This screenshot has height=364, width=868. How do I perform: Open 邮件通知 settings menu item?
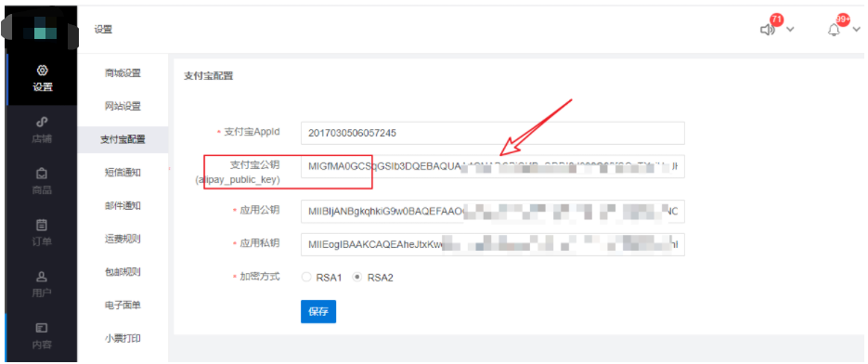click(x=123, y=206)
